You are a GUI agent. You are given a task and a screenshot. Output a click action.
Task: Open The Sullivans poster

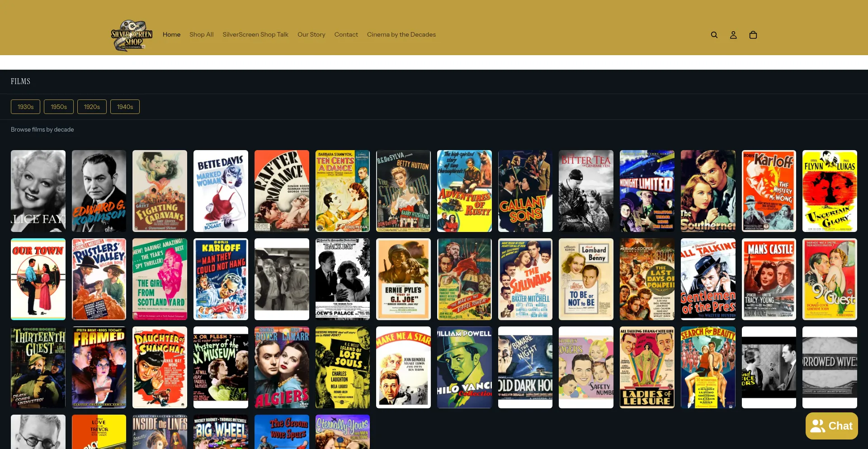coord(525,279)
